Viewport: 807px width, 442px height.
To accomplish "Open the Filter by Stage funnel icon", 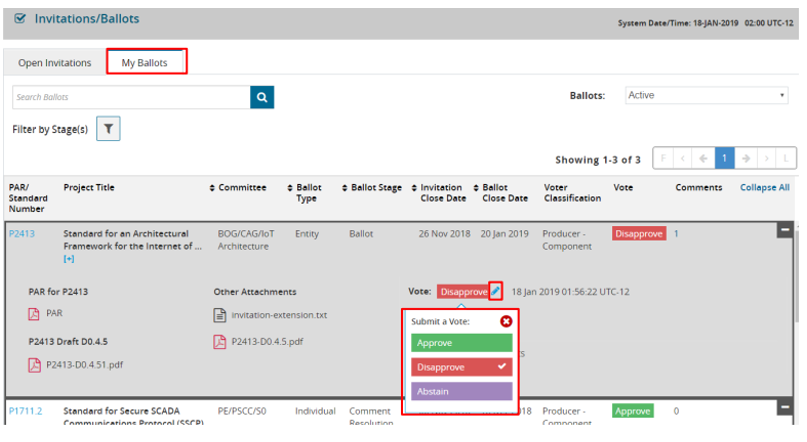I will pos(108,129).
